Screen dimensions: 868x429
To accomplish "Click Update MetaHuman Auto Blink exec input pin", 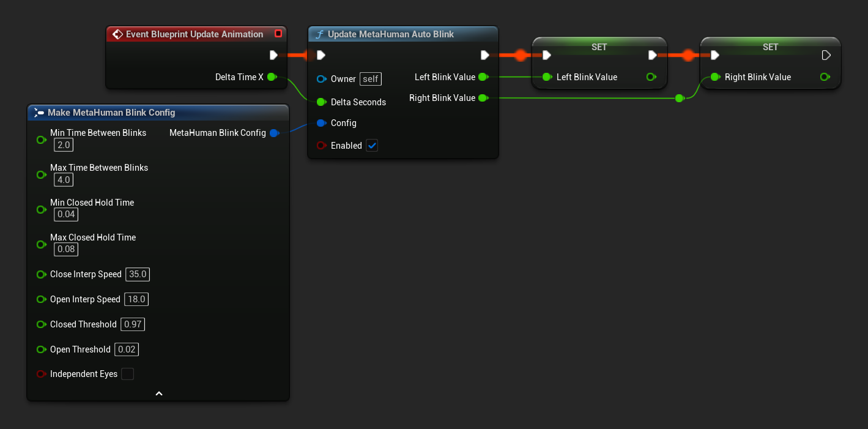I will 321,55.
